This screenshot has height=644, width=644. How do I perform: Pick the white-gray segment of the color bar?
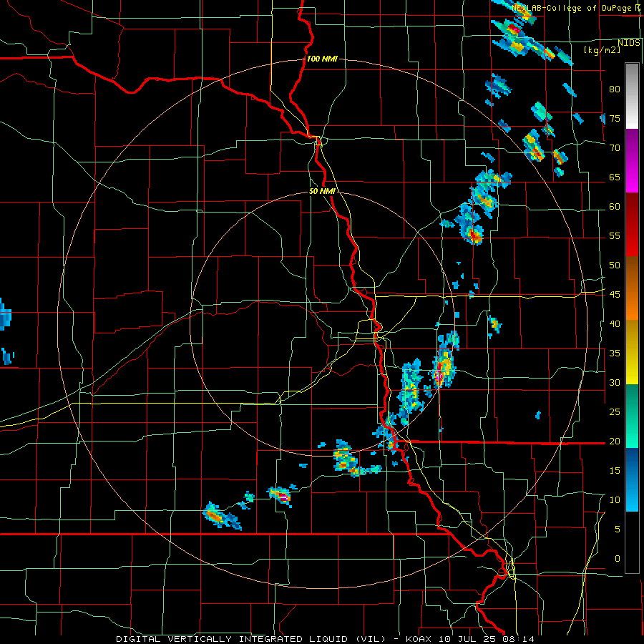coord(632,96)
